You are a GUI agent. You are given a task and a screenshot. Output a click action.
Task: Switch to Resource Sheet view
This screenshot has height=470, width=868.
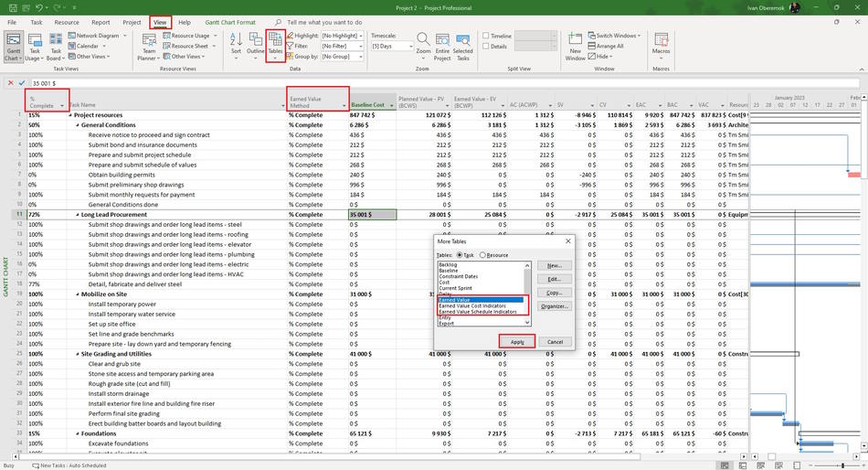pos(189,46)
